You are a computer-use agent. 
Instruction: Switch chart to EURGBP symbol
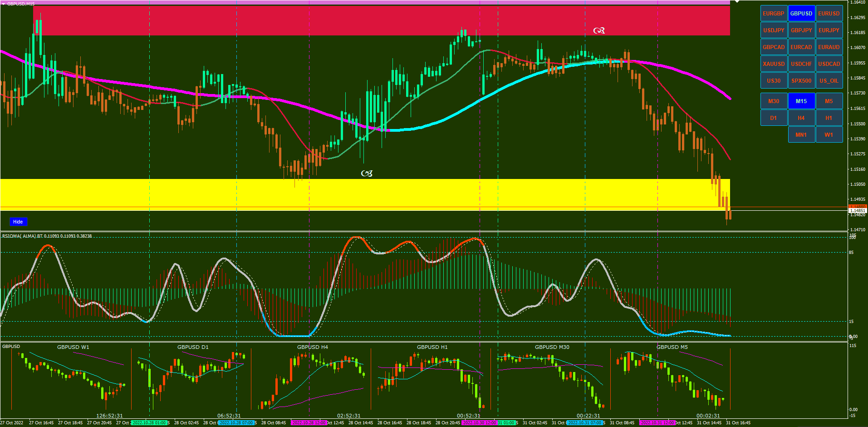point(774,14)
